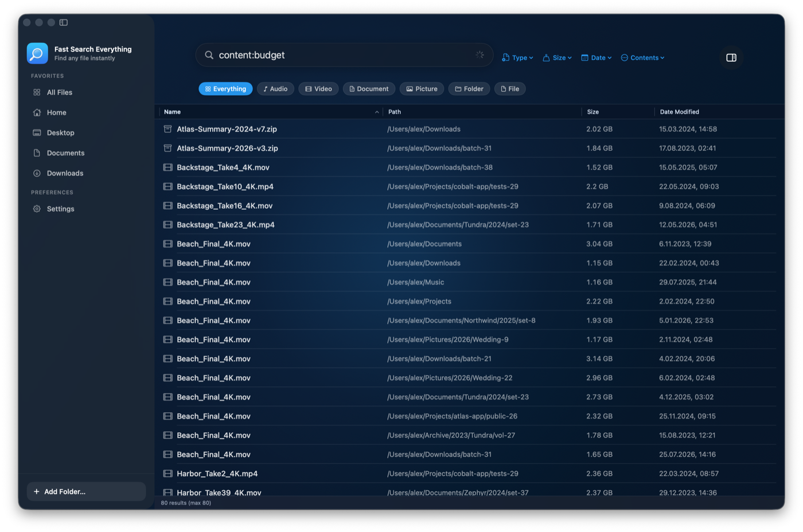Select the Document filter tab
The height and width of the screenshot is (532, 803).
tap(369, 89)
